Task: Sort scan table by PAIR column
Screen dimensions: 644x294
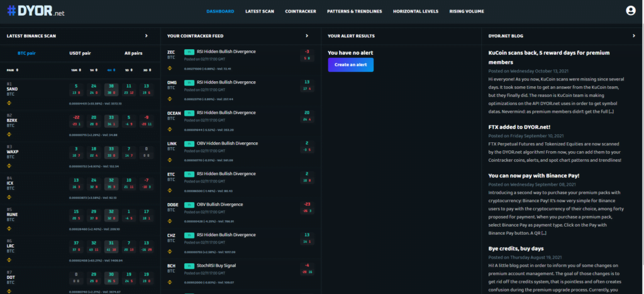Action: (13, 71)
